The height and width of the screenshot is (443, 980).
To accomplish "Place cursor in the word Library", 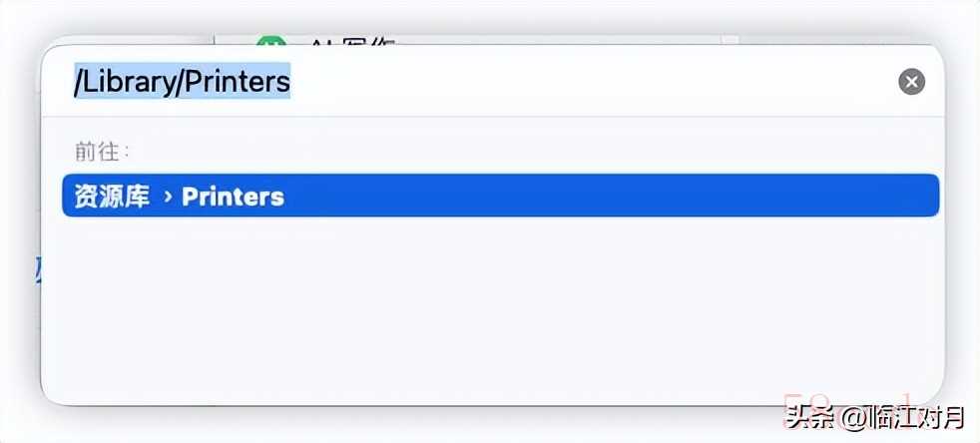I will (x=128, y=81).
